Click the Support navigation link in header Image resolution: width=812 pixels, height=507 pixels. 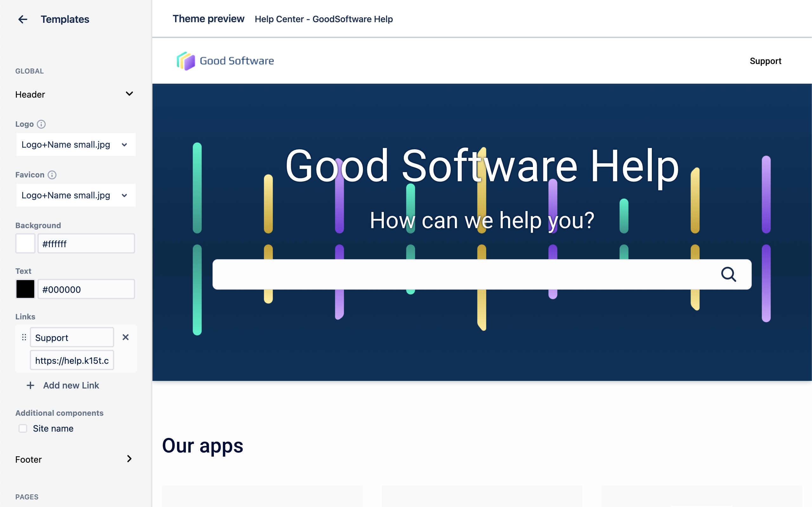766,61
